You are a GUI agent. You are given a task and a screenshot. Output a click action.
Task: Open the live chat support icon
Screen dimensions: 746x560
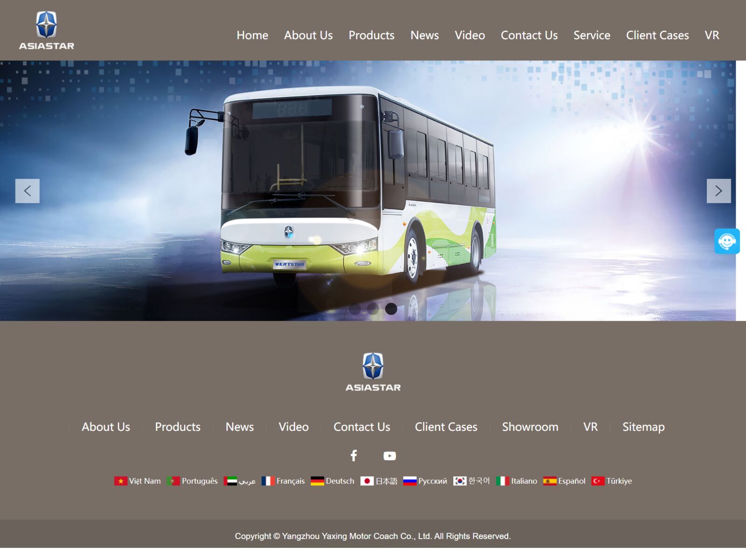(x=727, y=241)
